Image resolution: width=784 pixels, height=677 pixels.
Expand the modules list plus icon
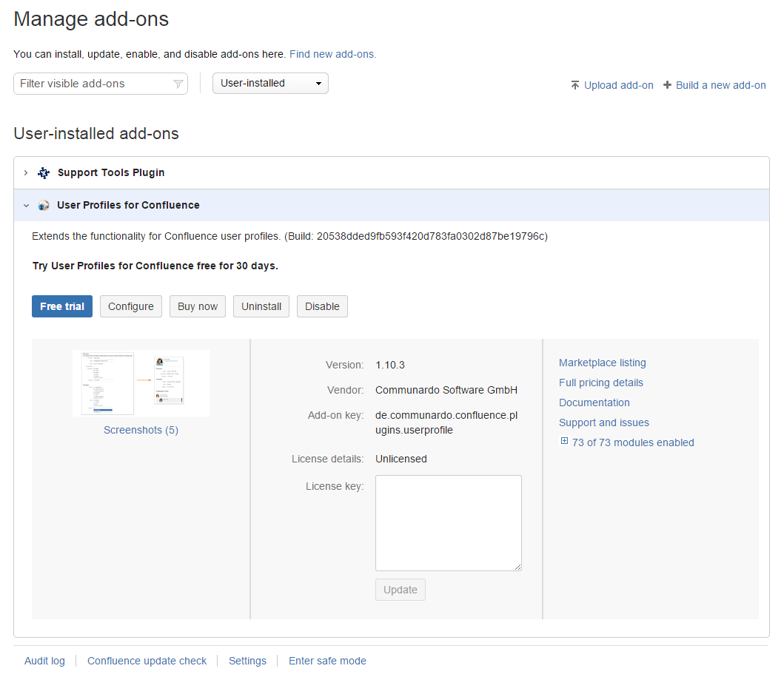click(x=564, y=442)
